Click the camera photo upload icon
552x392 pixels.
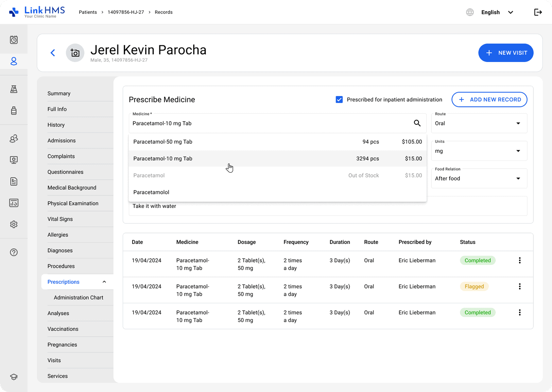click(75, 53)
